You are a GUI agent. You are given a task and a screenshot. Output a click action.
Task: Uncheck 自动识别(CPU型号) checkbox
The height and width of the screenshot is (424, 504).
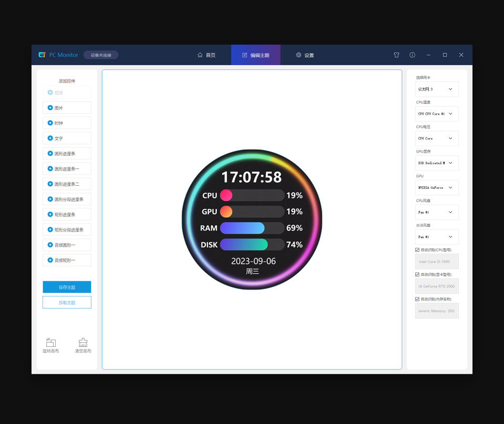[417, 250]
